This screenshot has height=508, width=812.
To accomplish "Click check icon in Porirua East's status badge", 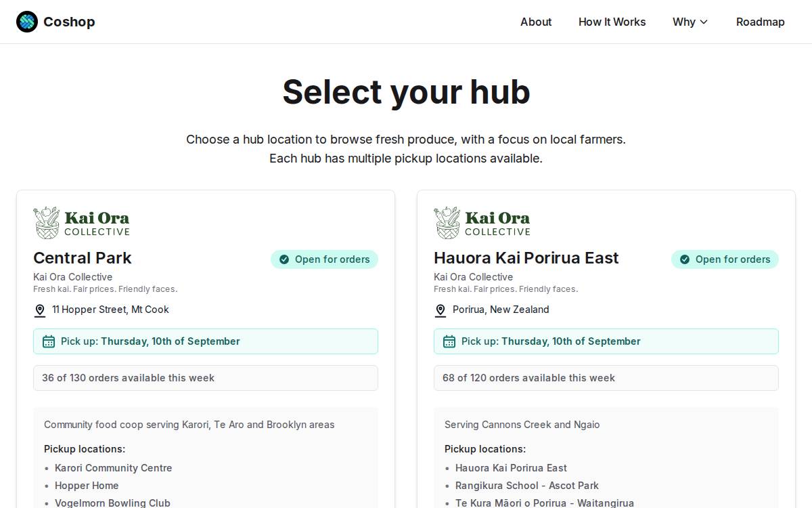I will [x=685, y=259].
